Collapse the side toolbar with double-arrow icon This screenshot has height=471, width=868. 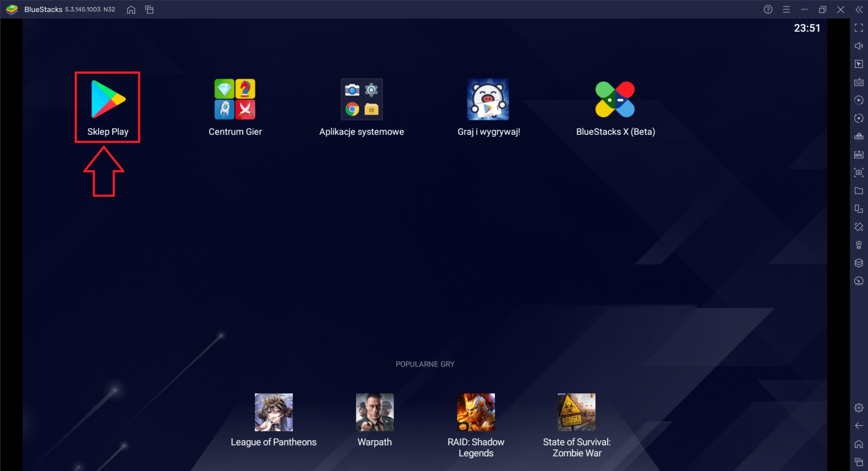(x=859, y=10)
